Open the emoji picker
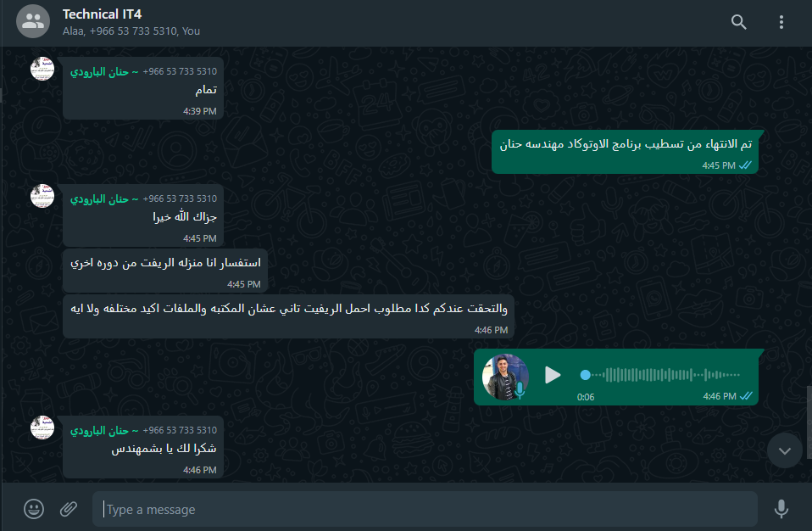The height and width of the screenshot is (531, 812). click(x=34, y=509)
